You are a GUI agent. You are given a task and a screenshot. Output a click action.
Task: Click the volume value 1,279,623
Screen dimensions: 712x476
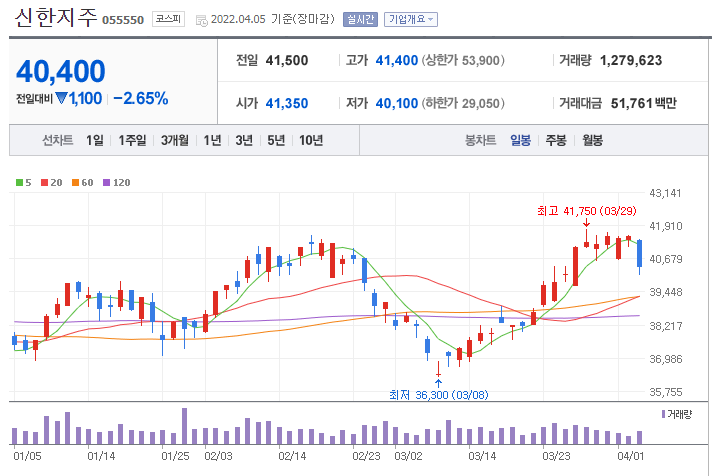point(631,60)
